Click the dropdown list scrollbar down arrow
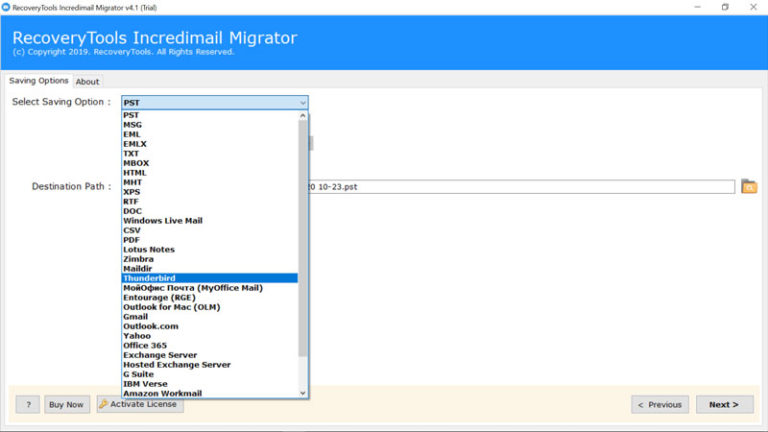768x432 pixels. (x=303, y=393)
